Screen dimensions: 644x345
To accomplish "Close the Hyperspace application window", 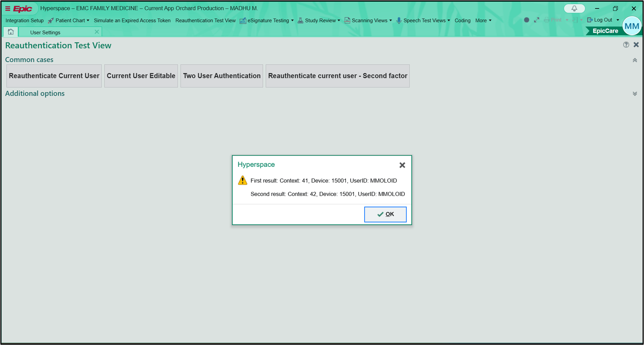I will (x=634, y=8).
